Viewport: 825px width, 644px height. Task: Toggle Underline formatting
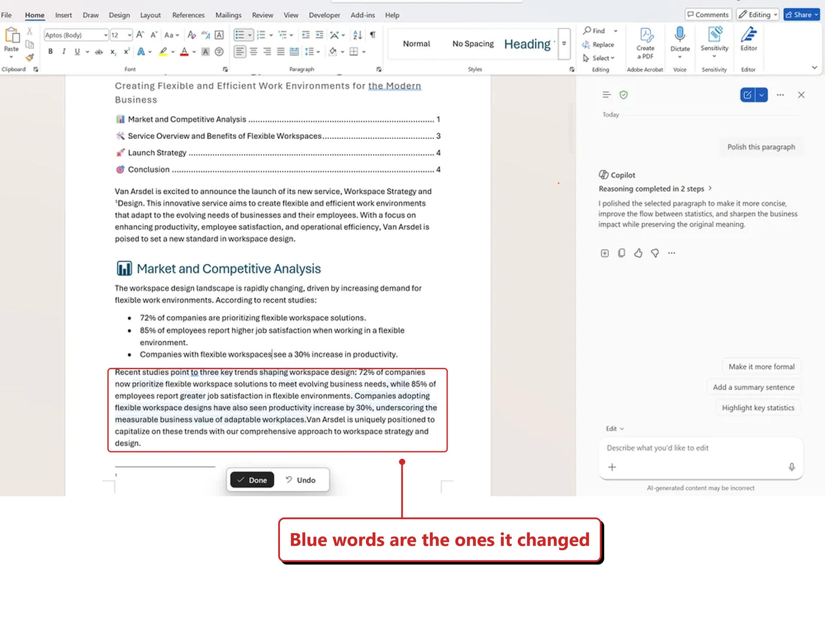[77, 51]
